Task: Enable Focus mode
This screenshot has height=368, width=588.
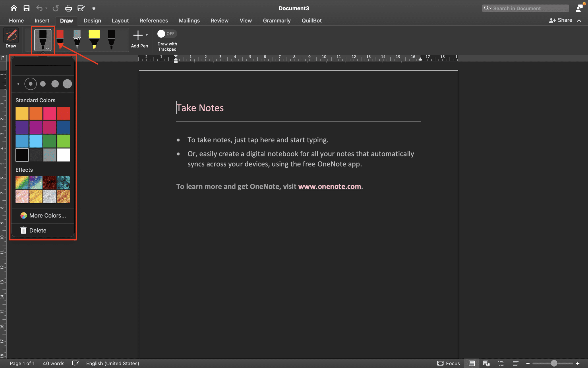Action: coord(447,363)
